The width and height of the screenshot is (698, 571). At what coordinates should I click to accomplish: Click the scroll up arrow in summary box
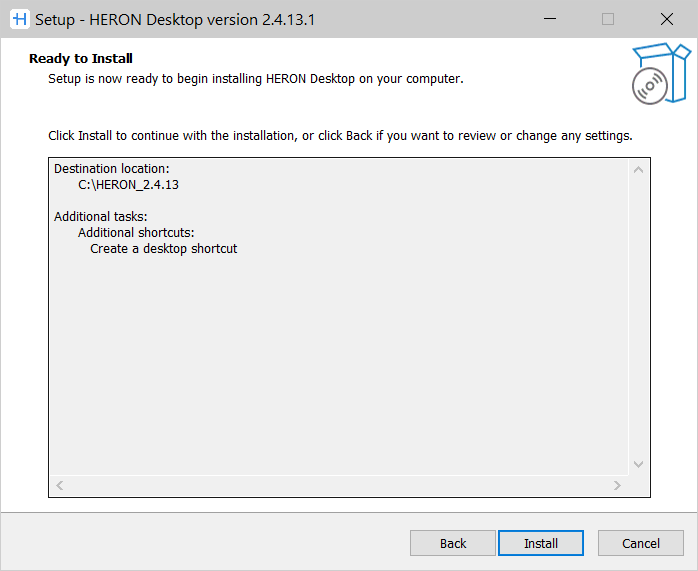point(639,170)
